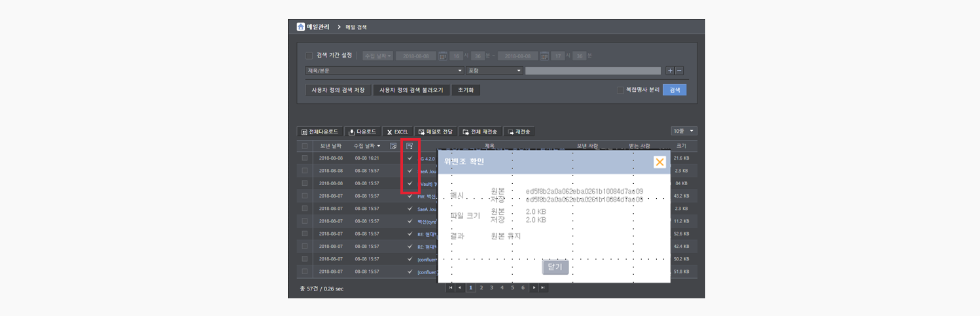
Task: Open the 제목/본문 search field dropdown
Action: (385, 71)
